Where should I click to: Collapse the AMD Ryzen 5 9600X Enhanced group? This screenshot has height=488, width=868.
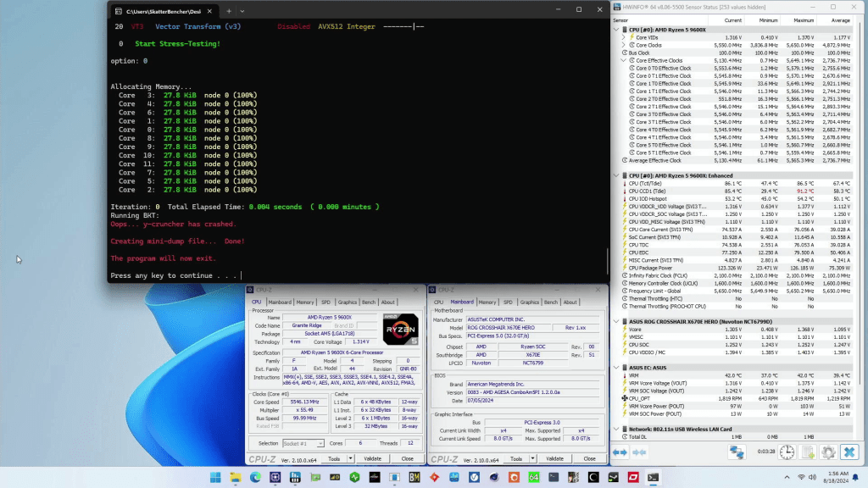(x=616, y=175)
